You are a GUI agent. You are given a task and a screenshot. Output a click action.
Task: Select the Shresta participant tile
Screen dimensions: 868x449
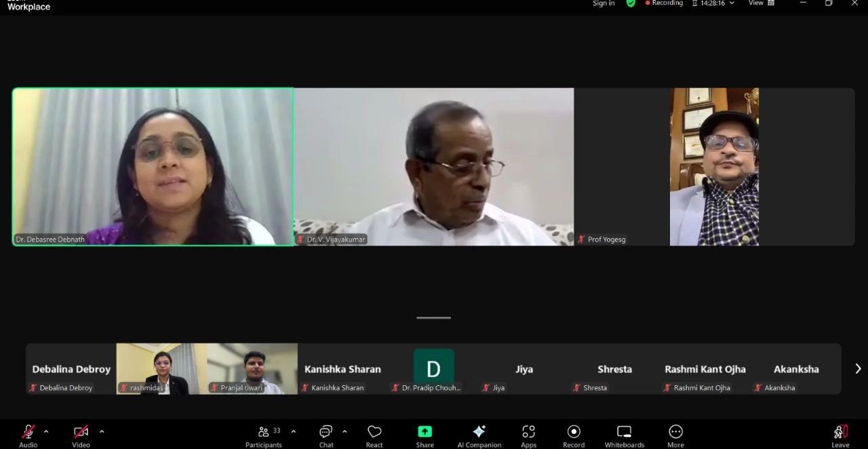point(615,368)
